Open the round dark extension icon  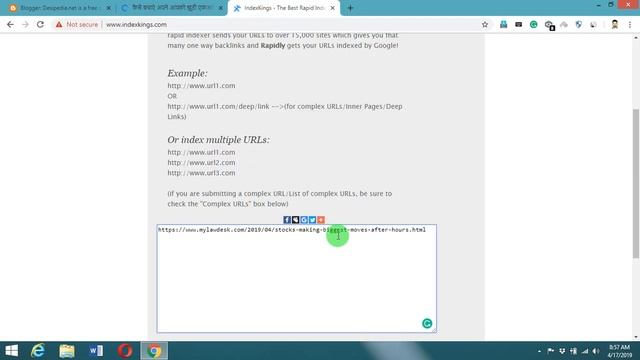point(593,24)
